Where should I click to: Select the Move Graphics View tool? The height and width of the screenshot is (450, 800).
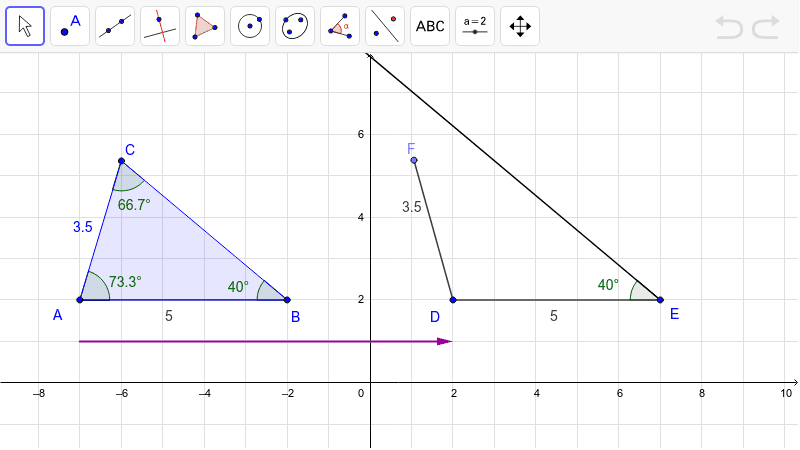tap(520, 26)
